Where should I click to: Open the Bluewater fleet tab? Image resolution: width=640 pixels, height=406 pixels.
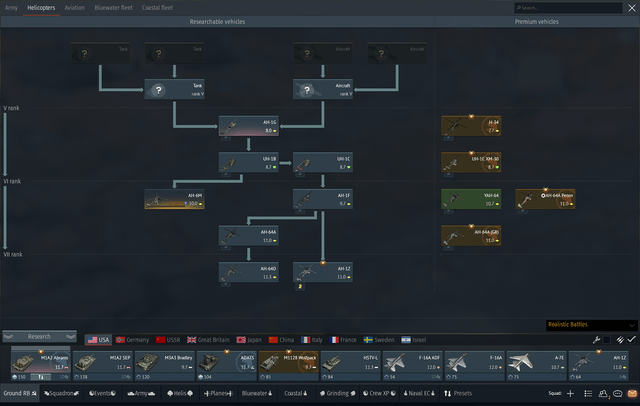coord(111,7)
